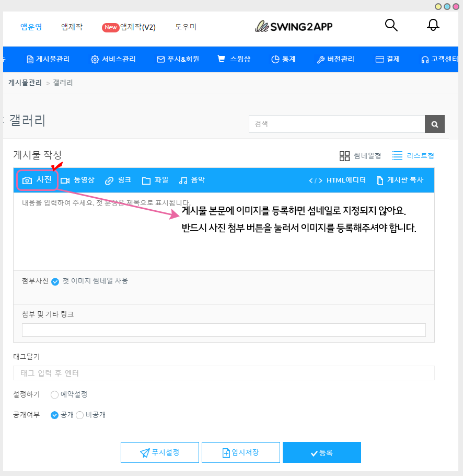This screenshot has width=463, height=476.
Task: Click the search magnifier icon in header
Action: coord(391,26)
